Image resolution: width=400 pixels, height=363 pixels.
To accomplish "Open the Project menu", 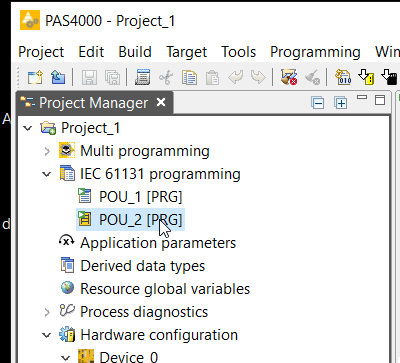I will [41, 52].
